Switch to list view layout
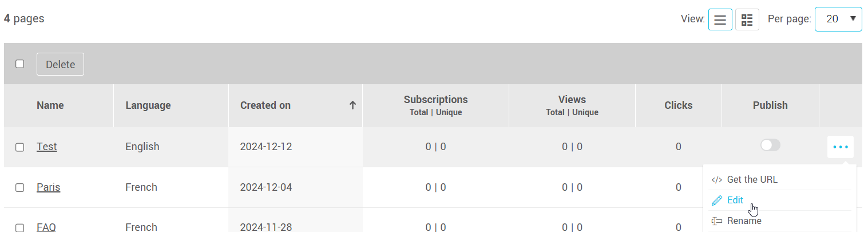Image resolution: width=868 pixels, height=232 pixels. click(720, 19)
